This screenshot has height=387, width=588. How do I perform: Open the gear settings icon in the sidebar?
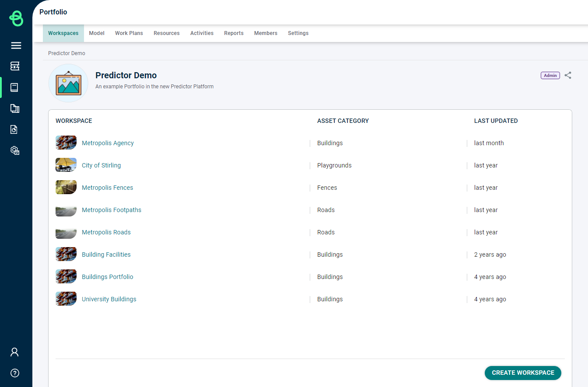click(x=15, y=150)
